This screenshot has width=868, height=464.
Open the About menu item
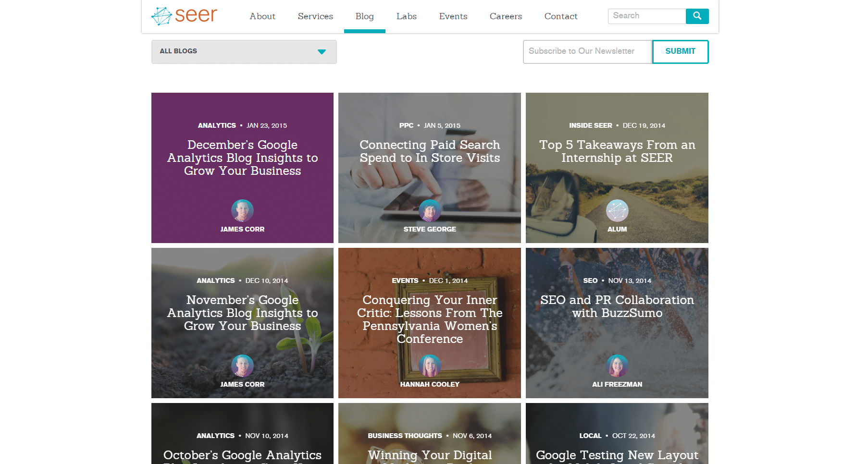click(262, 16)
